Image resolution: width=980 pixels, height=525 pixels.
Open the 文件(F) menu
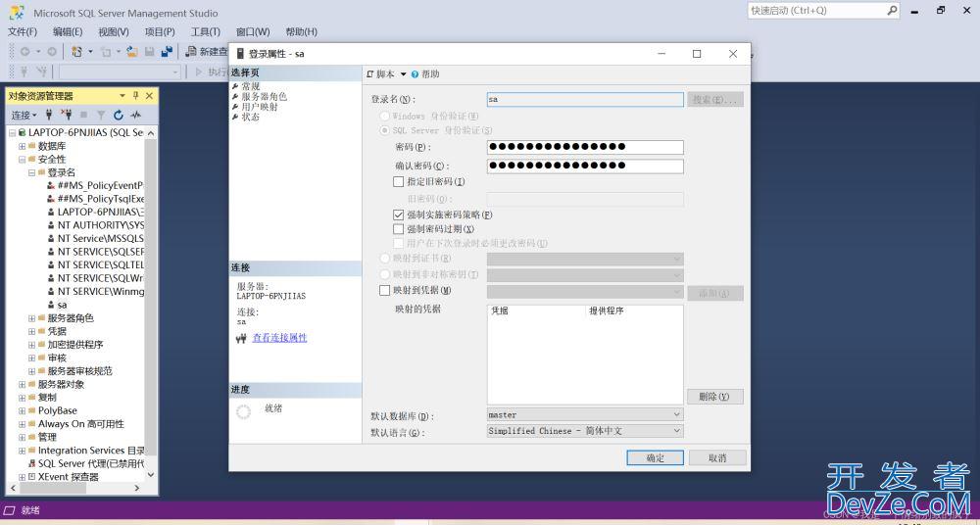23,32
